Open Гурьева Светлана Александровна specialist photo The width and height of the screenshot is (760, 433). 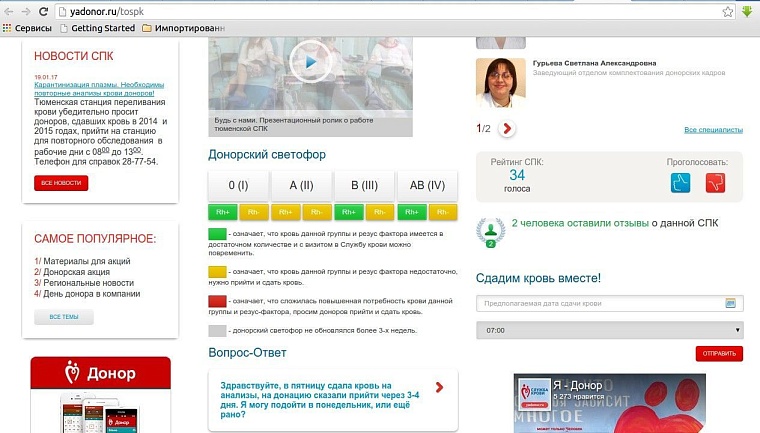501,82
